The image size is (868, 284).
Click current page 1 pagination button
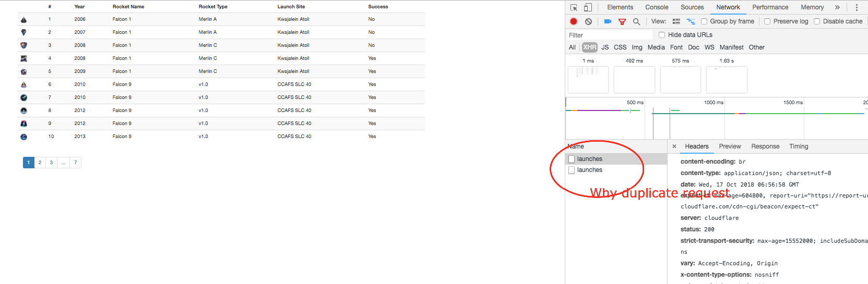pos(29,163)
